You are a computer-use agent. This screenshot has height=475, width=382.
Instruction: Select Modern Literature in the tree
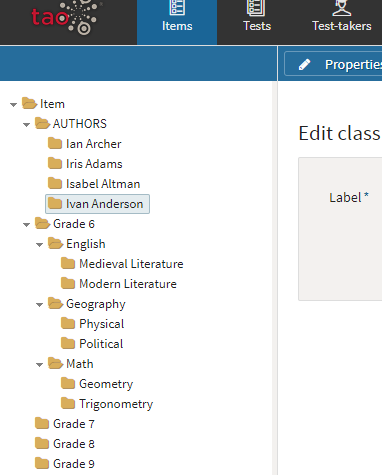pyautogui.click(x=128, y=284)
